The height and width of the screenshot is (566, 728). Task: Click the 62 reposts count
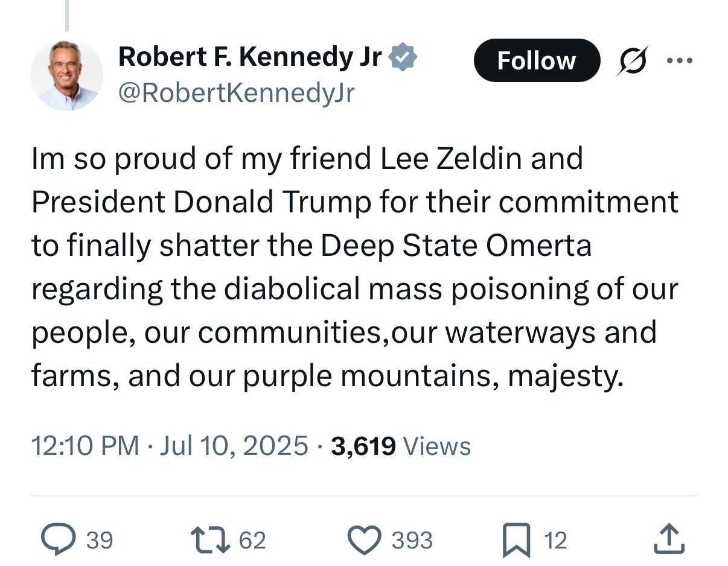coord(252,539)
